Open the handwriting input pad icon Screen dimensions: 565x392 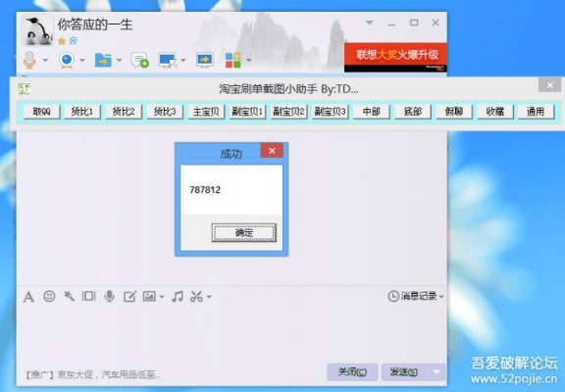129,297
